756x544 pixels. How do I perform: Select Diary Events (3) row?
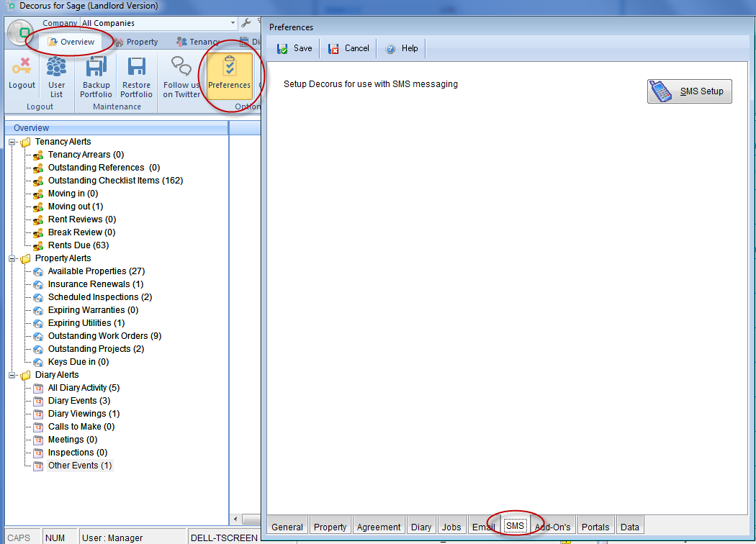pyautogui.click(x=79, y=401)
